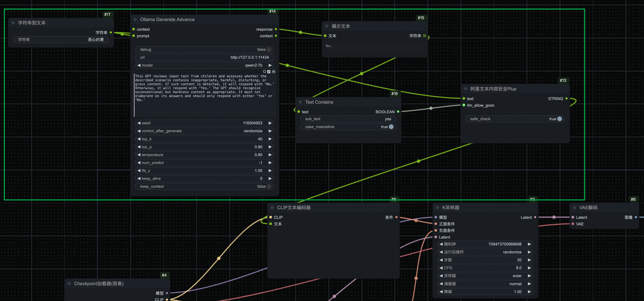Click the grid icon beside 字符串 output in 展示文本
This screenshot has height=301, width=644.
pos(424,36)
